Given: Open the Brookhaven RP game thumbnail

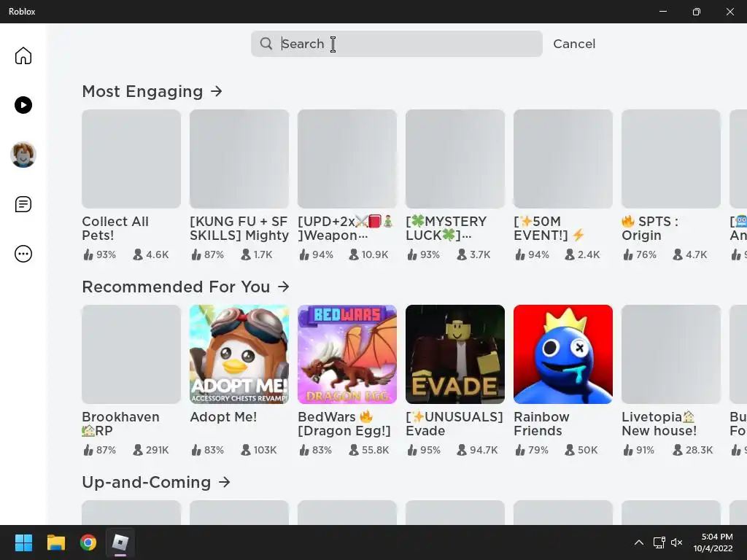Looking at the screenshot, I should click(x=131, y=354).
